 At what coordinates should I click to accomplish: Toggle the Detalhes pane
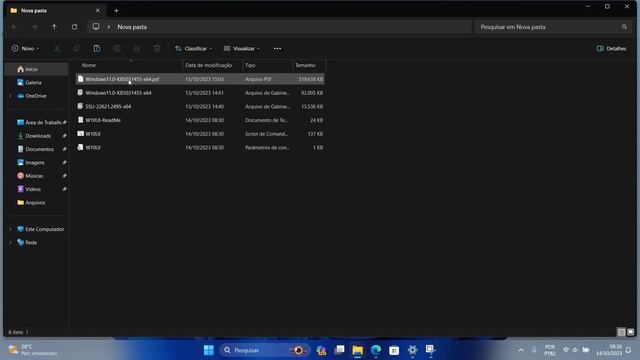tap(611, 49)
